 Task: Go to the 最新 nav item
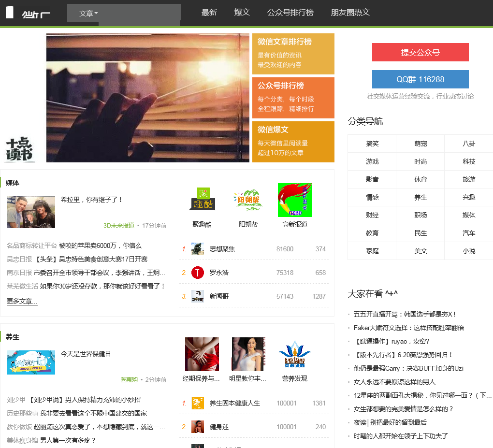point(209,12)
